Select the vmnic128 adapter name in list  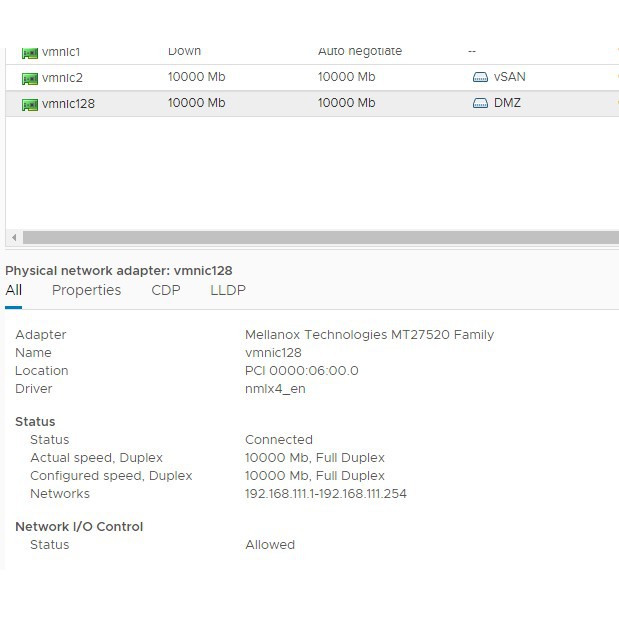point(68,103)
